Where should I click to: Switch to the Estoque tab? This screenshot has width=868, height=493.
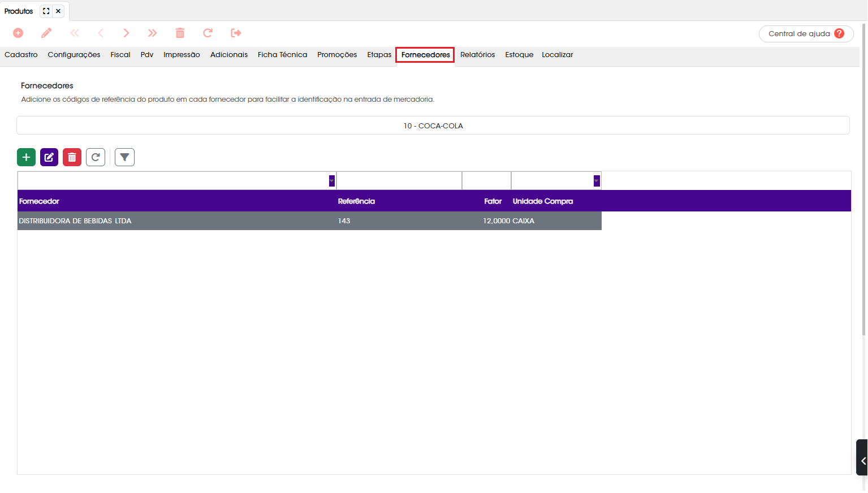[519, 55]
